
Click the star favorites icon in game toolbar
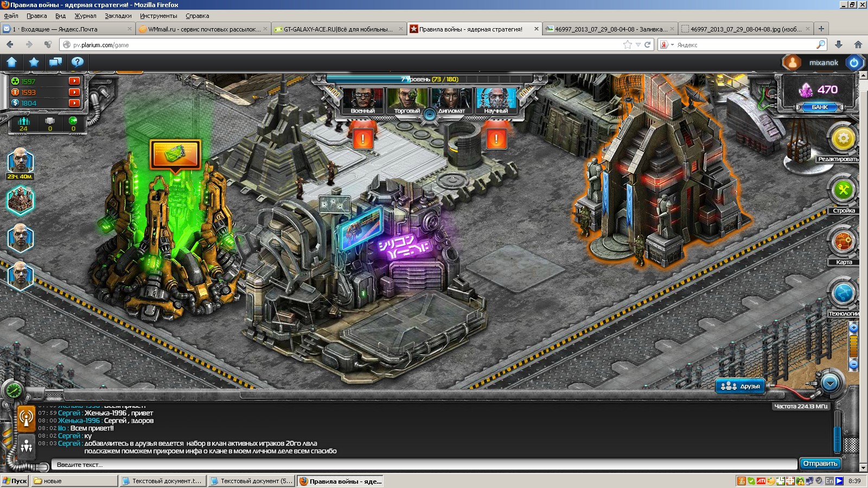click(34, 62)
